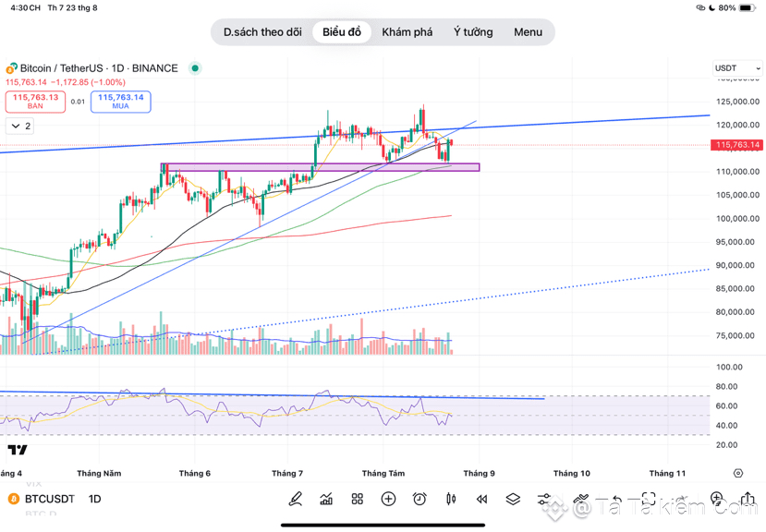The height and width of the screenshot is (532, 766).
Task: Open the axis settings gear icon
Action: click(738, 473)
